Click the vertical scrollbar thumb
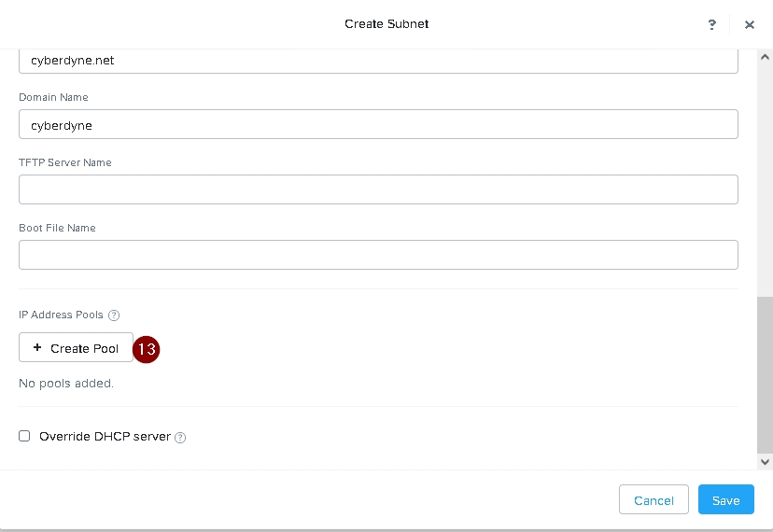 [766, 373]
